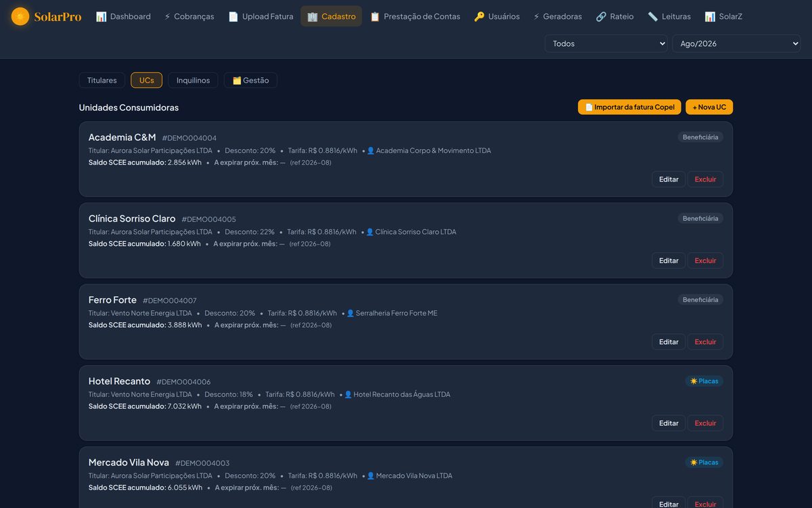Click the Placas badge on Hotel Recanto
The image size is (812, 508).
(704, 381)
